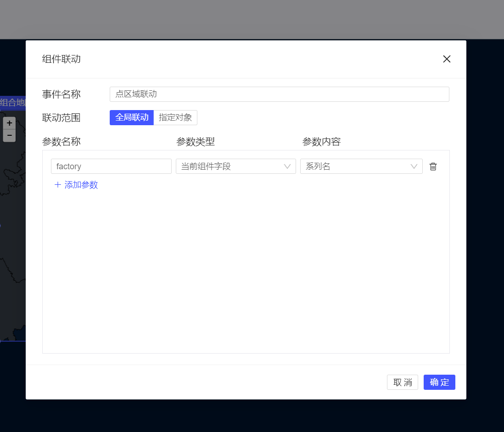Click the 组件联动 dialog title
The image size is (504, 432).
[62, 59]
